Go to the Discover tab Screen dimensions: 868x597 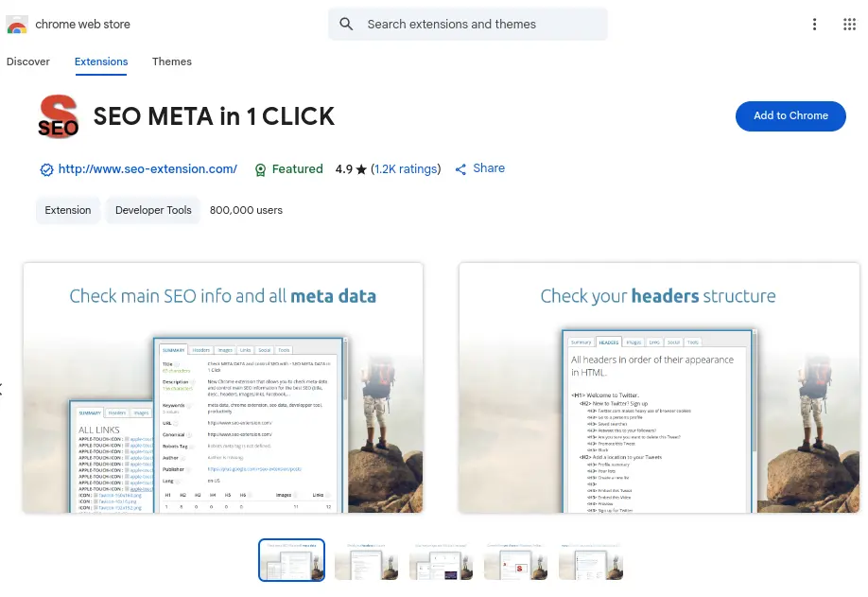tap(28, 61)
